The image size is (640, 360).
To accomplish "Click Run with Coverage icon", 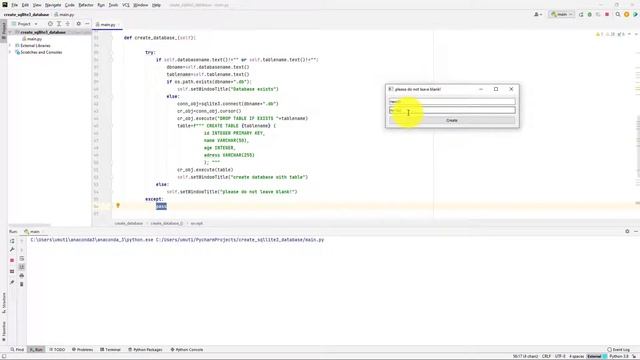I will (598, 14).
